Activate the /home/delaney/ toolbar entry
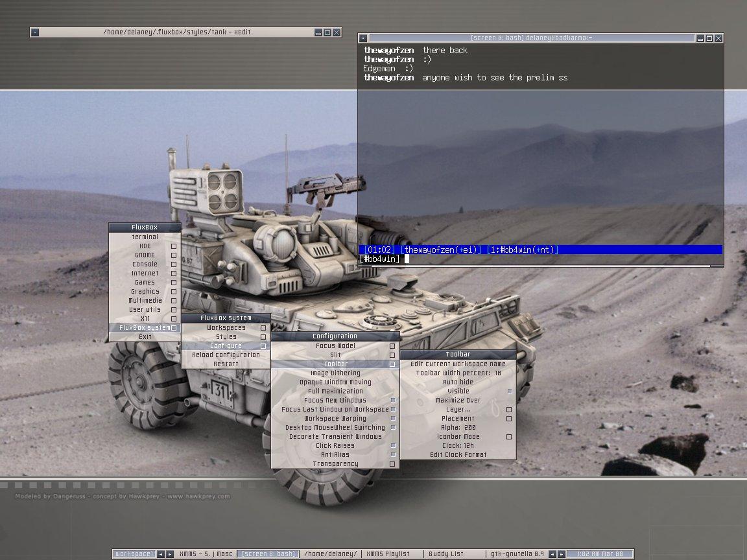 pos(331,554)
